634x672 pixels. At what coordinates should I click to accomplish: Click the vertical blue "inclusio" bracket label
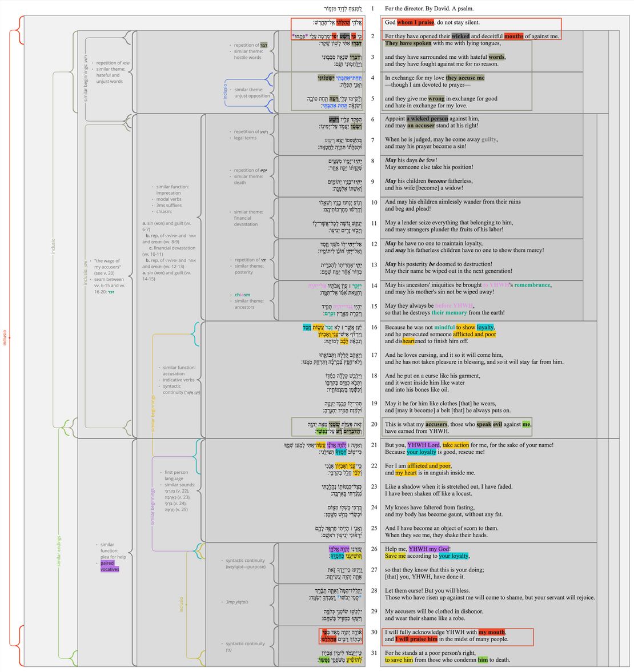coord(225,91)
